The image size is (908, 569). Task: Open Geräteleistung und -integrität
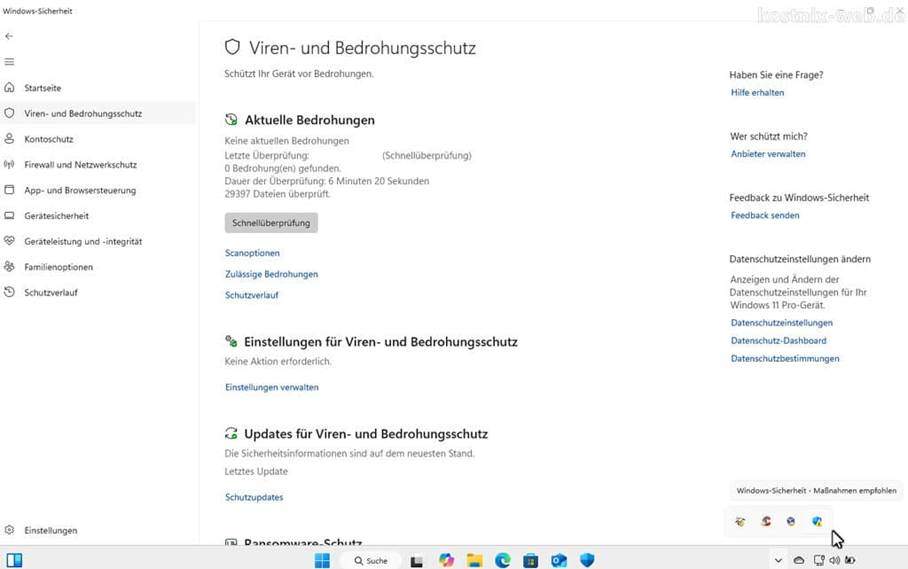[x=83, y=241]
